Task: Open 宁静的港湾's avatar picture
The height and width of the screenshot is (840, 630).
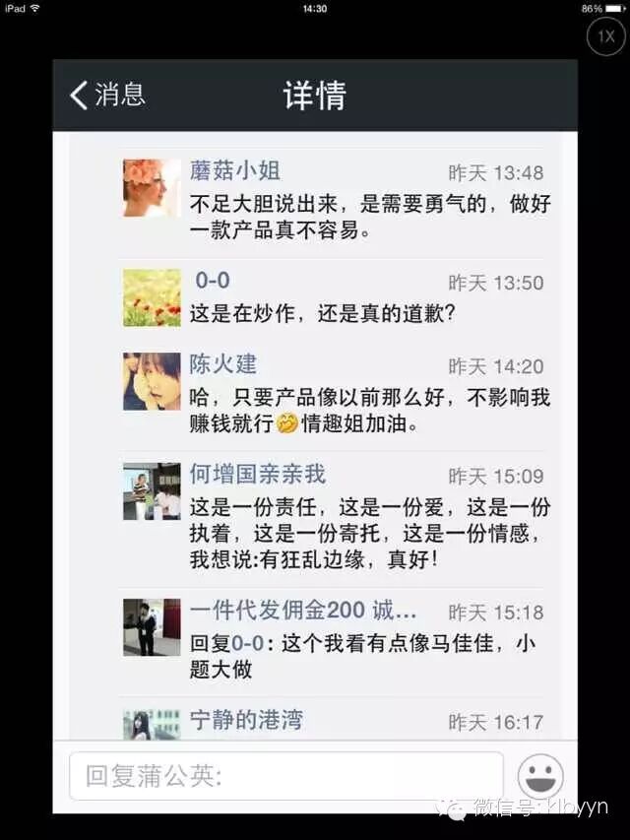Action: pyautogui.click(x=152, y=724)
